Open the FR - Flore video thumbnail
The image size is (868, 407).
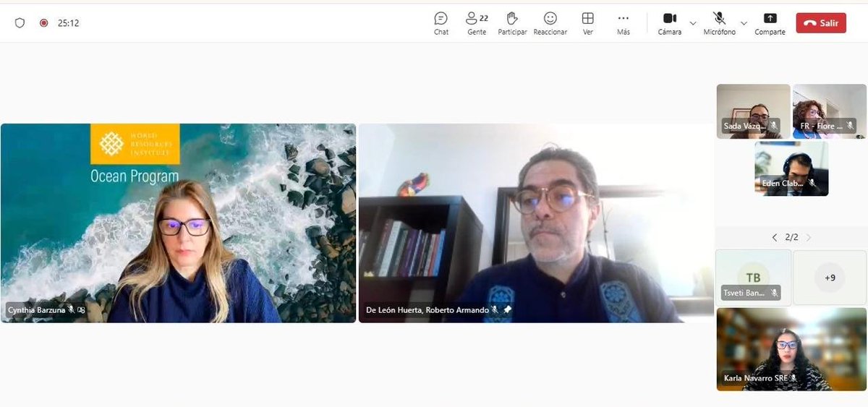pos(830,111)
